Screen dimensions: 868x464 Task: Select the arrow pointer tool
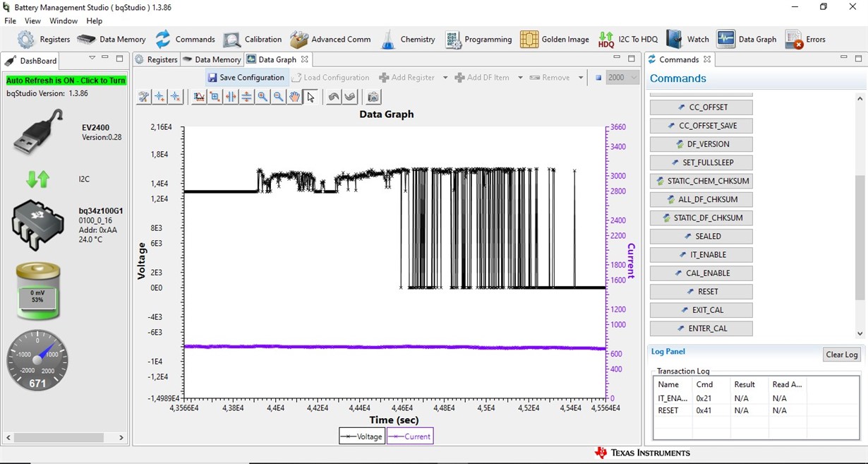tap(311, 97)
